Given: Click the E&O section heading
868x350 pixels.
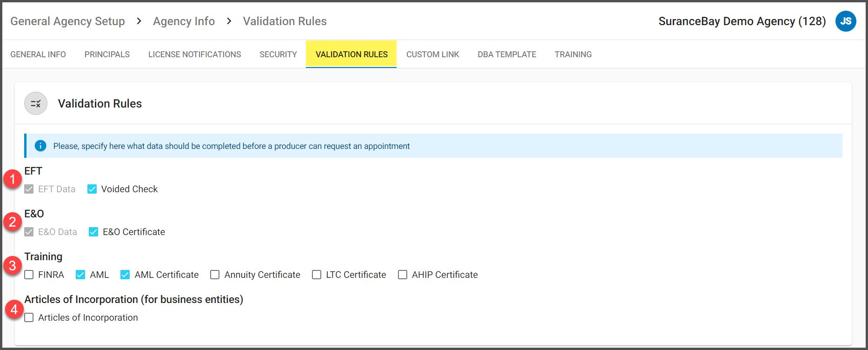Looking at the screenshot, I should pos(34,214).
